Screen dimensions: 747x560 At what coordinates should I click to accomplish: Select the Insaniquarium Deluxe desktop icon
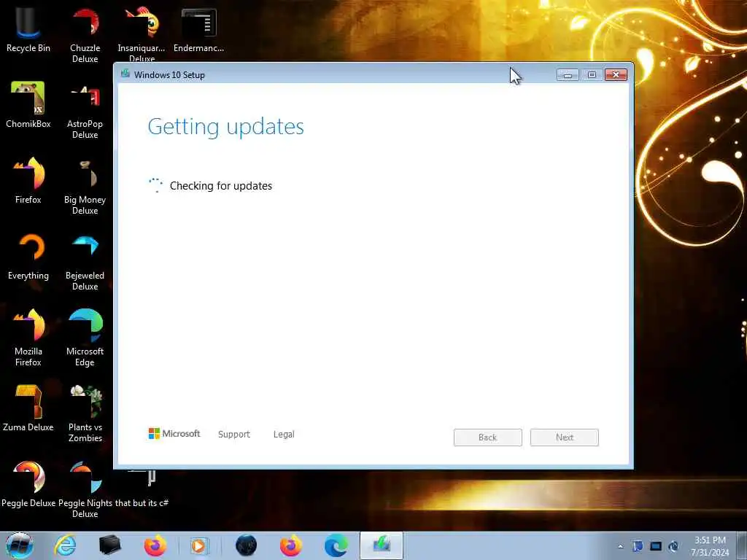(x=142, y=34)
